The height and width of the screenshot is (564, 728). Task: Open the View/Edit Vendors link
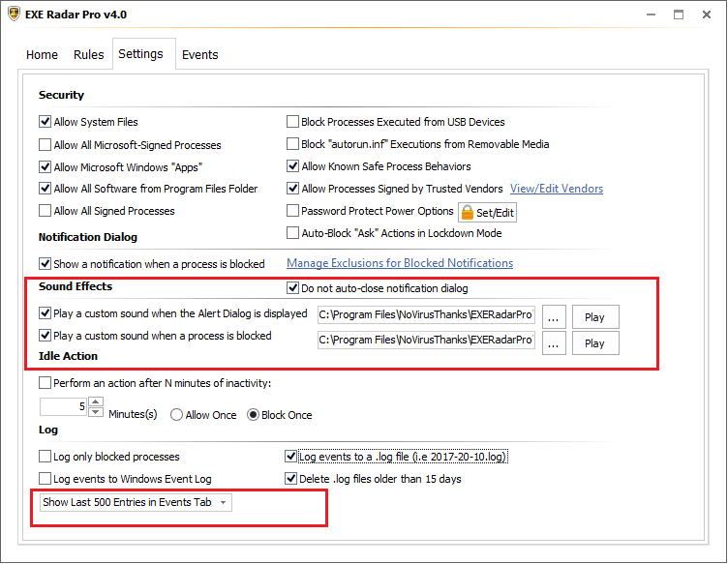tap(556, 189)
